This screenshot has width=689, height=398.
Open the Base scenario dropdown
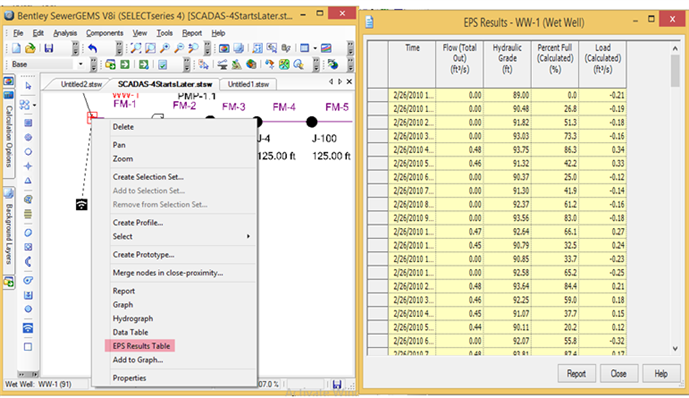coord(80,64)
